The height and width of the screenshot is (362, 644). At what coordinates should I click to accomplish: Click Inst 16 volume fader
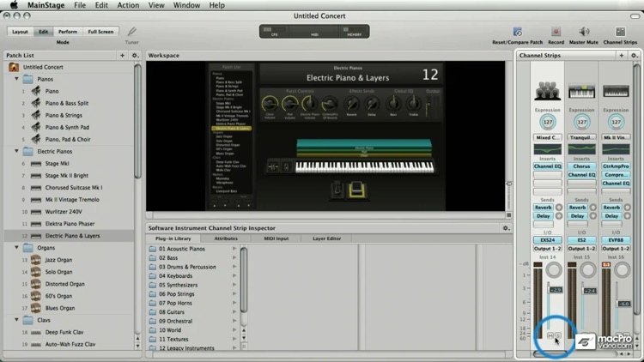(623, 304)
